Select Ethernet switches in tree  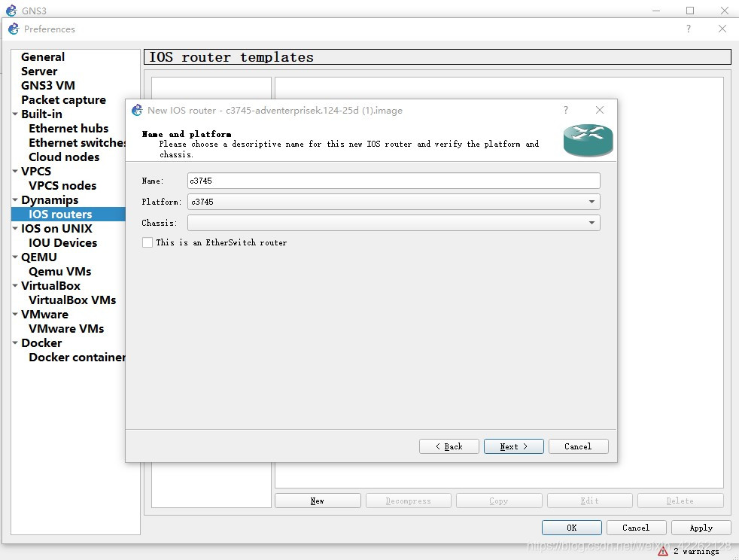pos(77,143)
